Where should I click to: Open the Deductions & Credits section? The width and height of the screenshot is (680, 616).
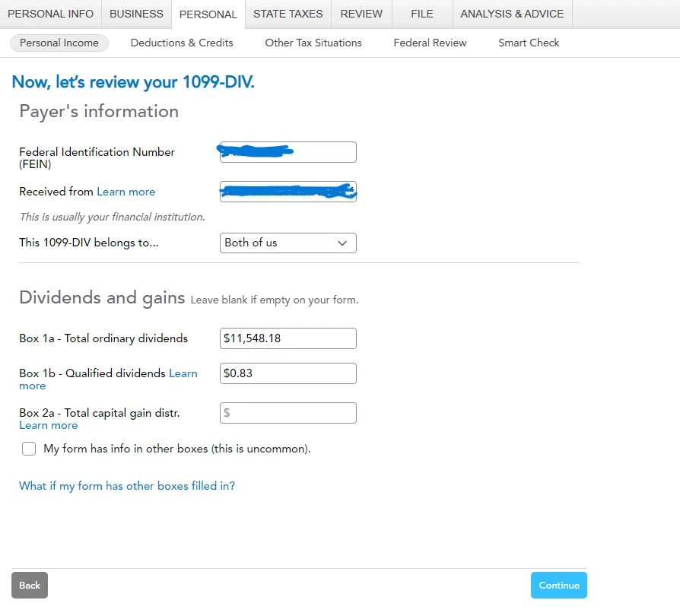tap(182, 43)
